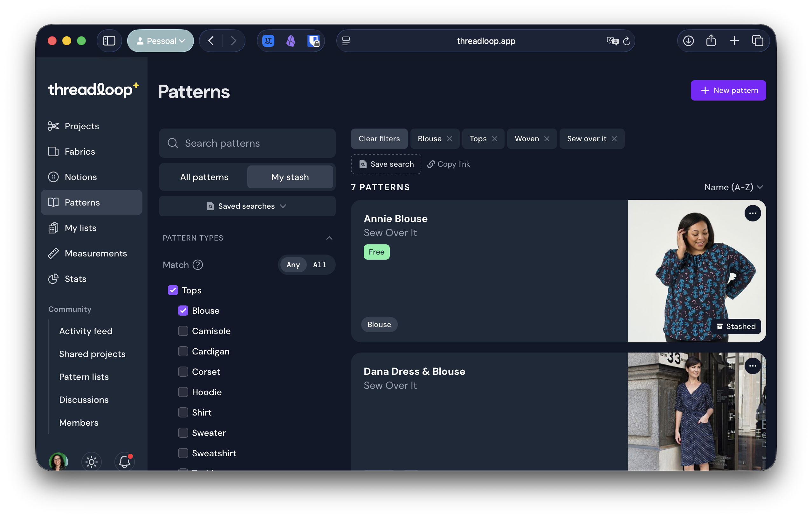
Task: Click the browser sidebar toggle icon
Action: pyautogui.click(x=109, y=41)
